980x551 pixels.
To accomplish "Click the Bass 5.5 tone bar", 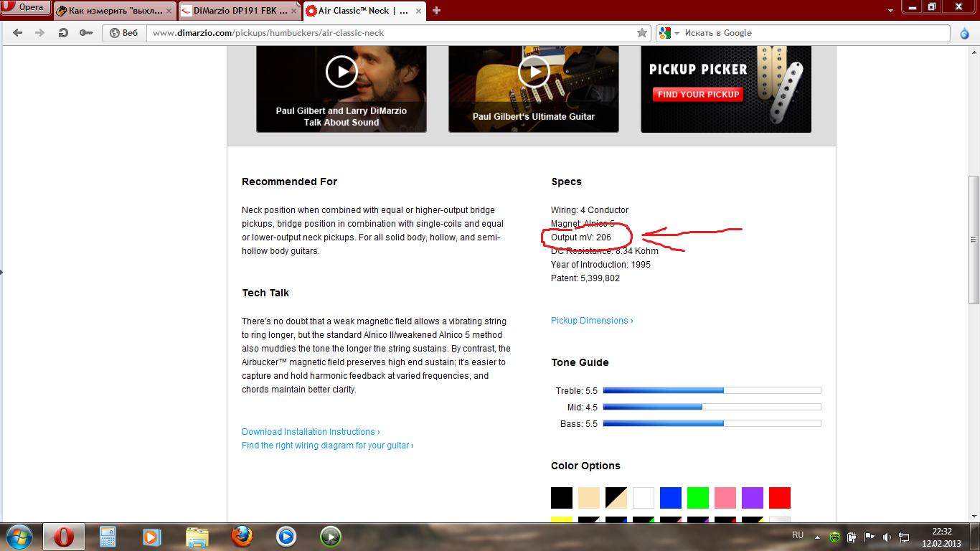I will 712,423.
